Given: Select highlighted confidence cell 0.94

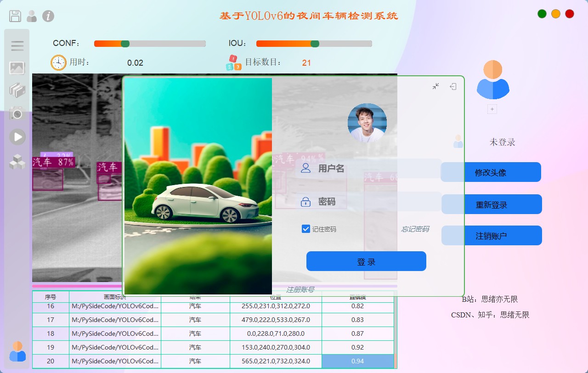Looking at the screenshot, I should pos(357,361).
